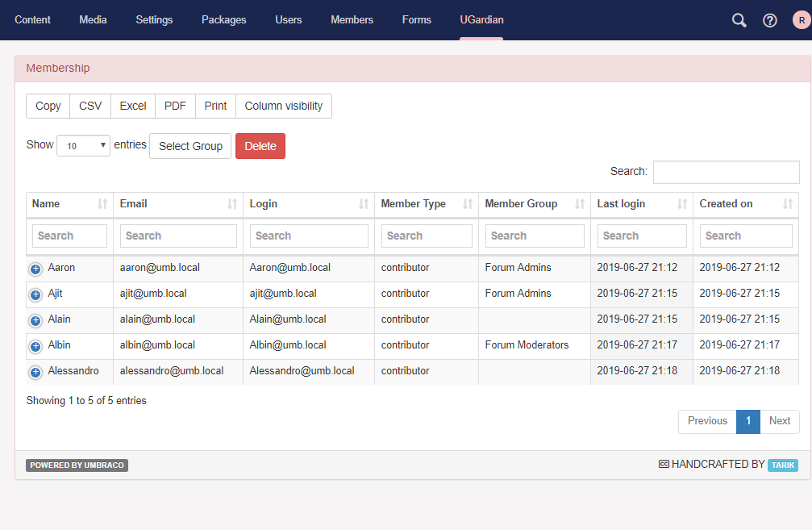Open Packages section
Screen dimensions: 812x530
[223, 19]
